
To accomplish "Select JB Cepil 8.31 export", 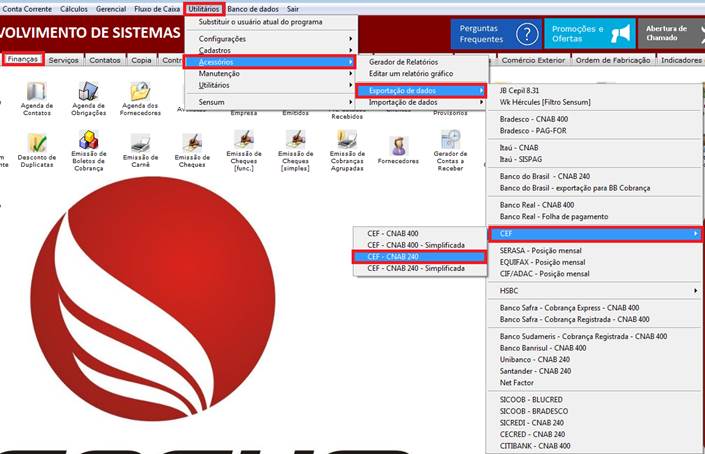I will point(595,91).
